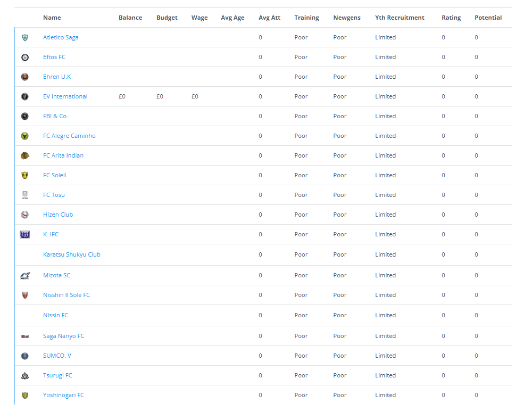
Task: Sort the table by the Rating header
Action: 451,18
